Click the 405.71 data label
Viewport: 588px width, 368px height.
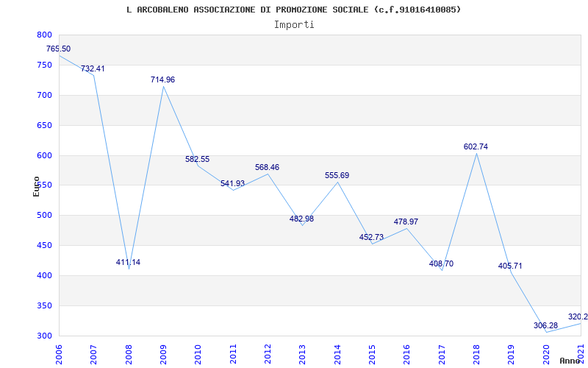[510, 266]
